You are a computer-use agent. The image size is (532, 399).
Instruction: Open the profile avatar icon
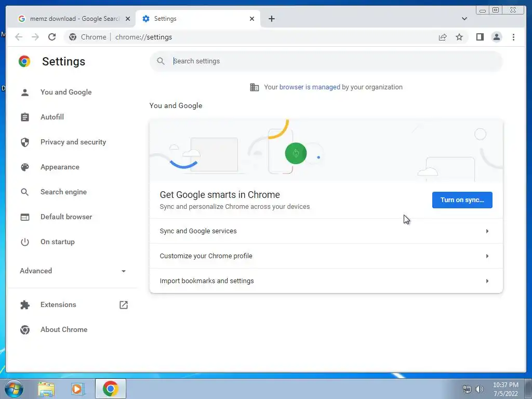tap(496, 37)
